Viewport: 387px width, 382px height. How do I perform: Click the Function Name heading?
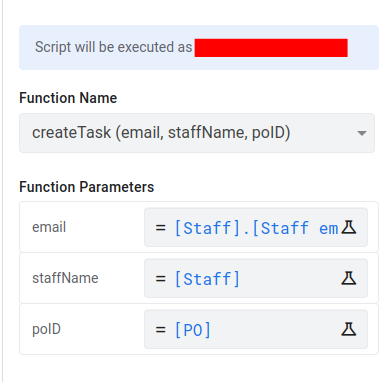click(x=68, y=98)
